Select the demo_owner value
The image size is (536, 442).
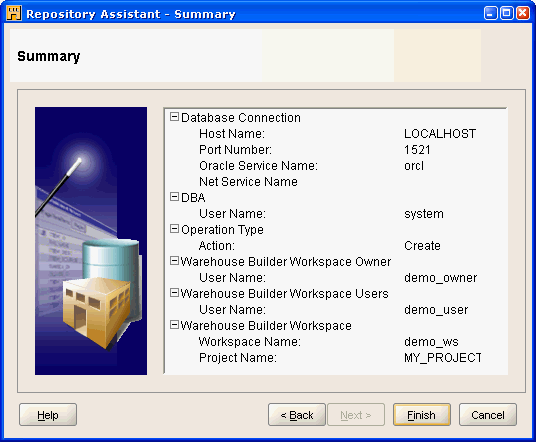[440, 278]
